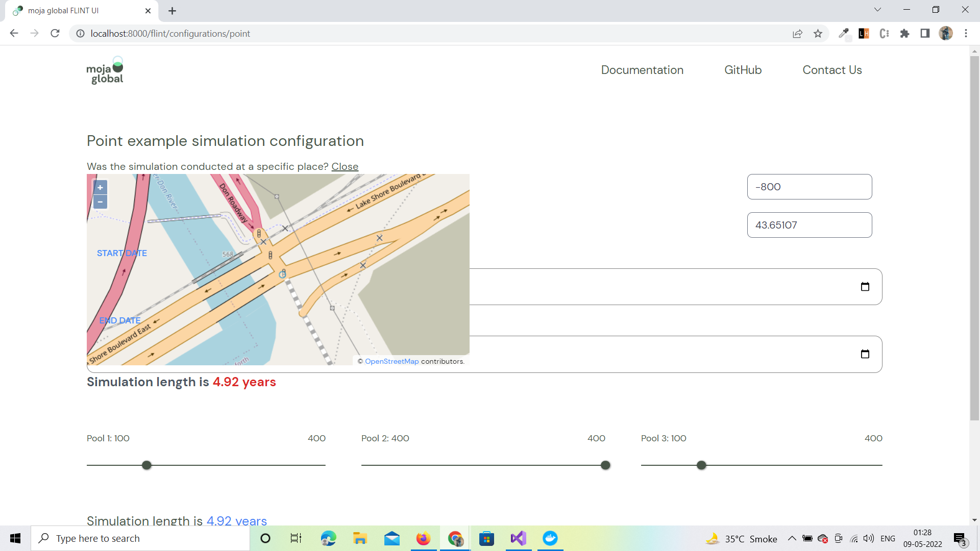Open the Chrome profile avatar
980x551 pixels.
pyautogui.click(x=946, y=33)
